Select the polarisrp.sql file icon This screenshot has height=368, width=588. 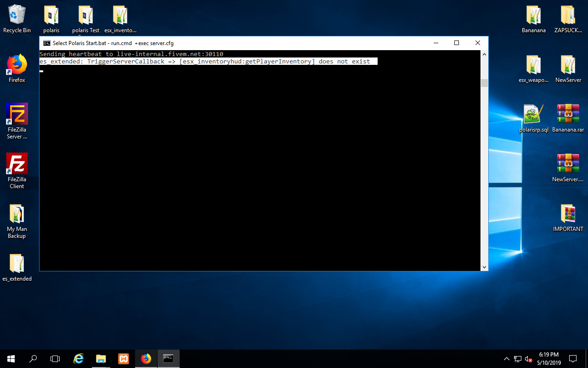[x=534, y=118]
